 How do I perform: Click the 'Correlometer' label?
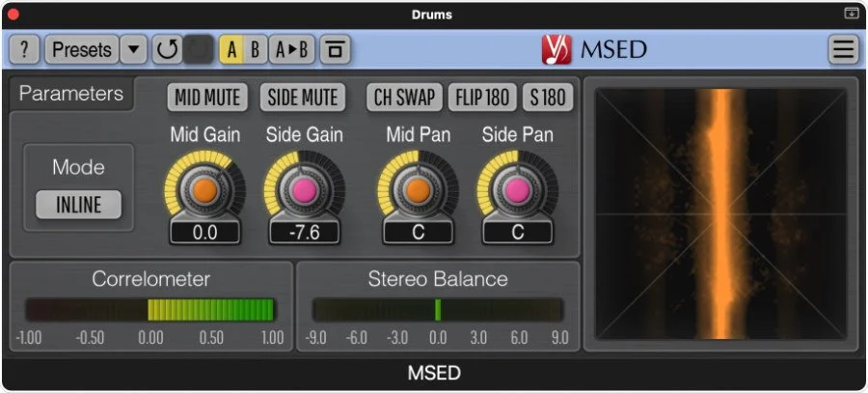click(x=151, y=279)
